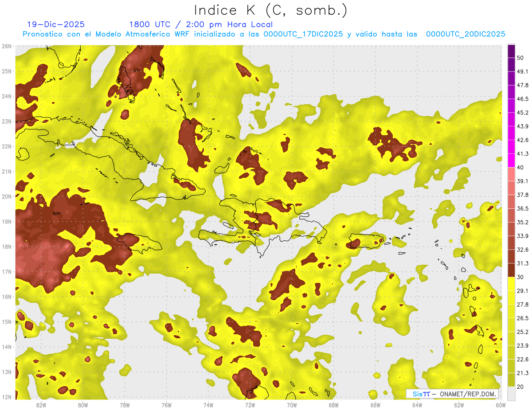Click the gray swatch at the color scale bottom
532x411 pixels.
point(511,393)
